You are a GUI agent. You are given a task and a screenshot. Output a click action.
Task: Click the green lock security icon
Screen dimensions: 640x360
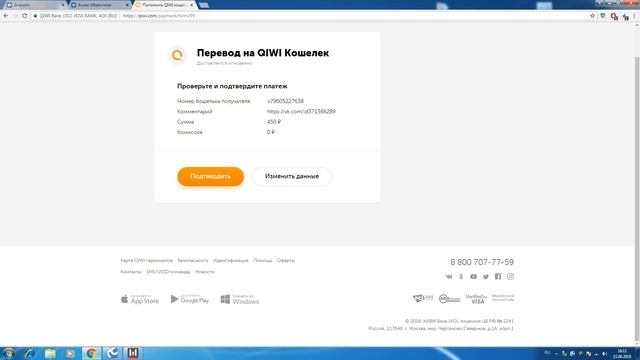point(36,16)
